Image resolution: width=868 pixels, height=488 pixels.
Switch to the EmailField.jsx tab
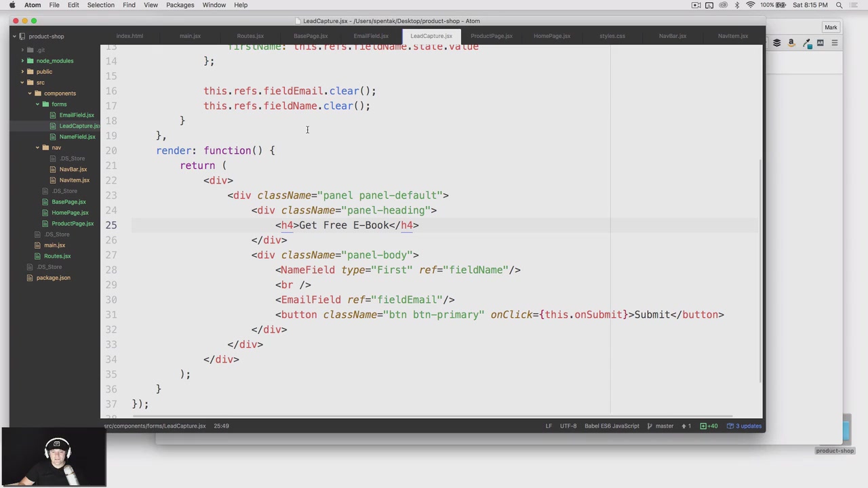pyautogui.click(x=371, y=36)
